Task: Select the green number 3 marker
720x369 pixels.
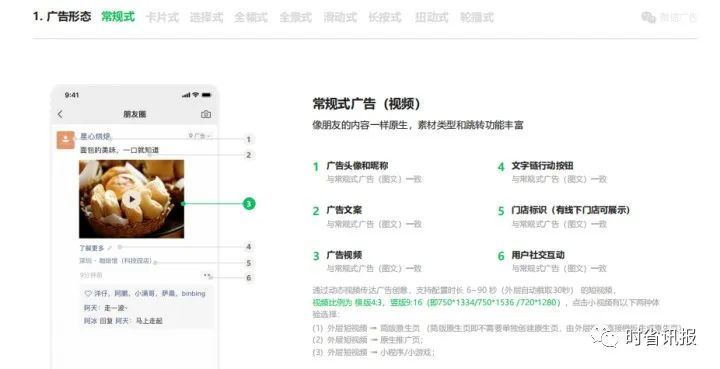Action: tap(249, 204)
